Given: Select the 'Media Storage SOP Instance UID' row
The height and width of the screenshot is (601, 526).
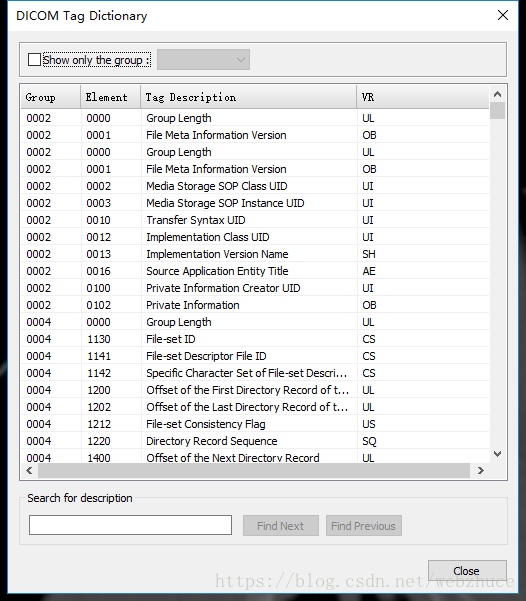Looking at the screenshot, I should coord(255,203).
